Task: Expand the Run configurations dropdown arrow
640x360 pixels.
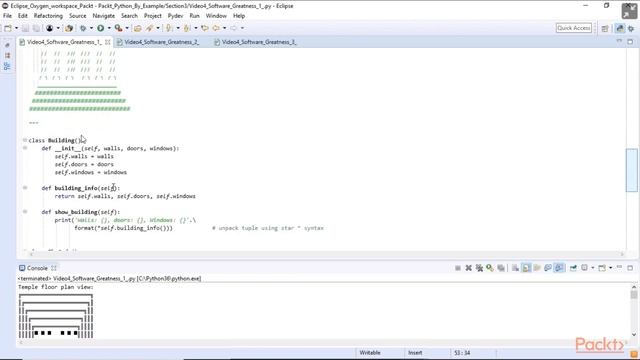Action: click(109, 28)
